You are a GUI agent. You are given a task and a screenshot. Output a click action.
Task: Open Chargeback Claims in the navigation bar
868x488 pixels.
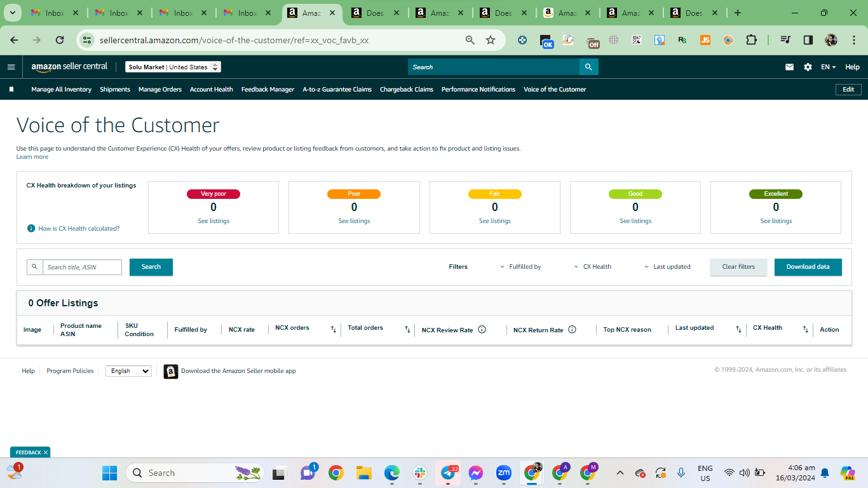pos(407,90)
